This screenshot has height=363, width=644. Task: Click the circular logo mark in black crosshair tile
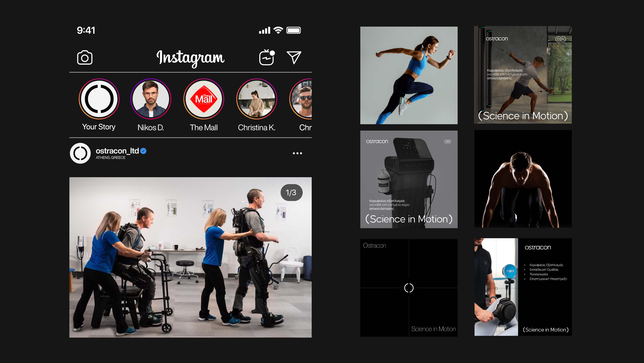pos(409,288)
